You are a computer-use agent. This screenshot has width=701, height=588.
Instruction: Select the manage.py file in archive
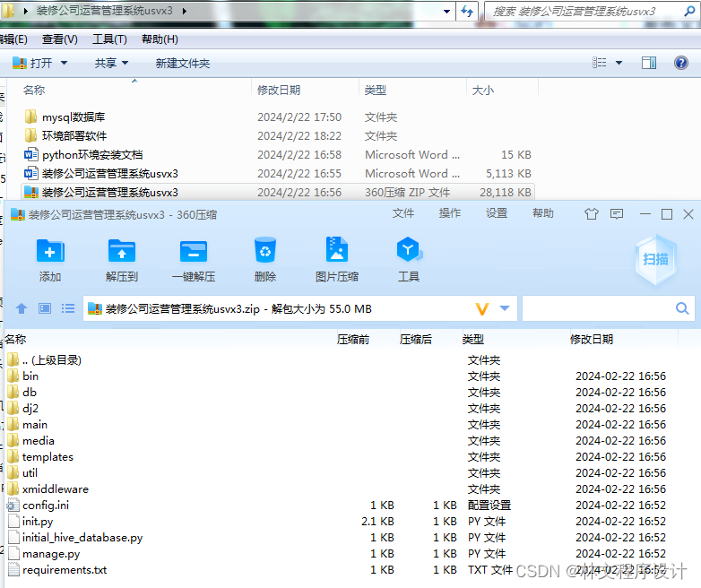click(45, 554)
